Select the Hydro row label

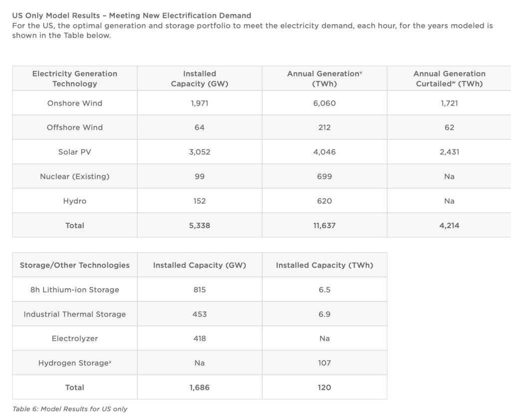click(75, 201)
